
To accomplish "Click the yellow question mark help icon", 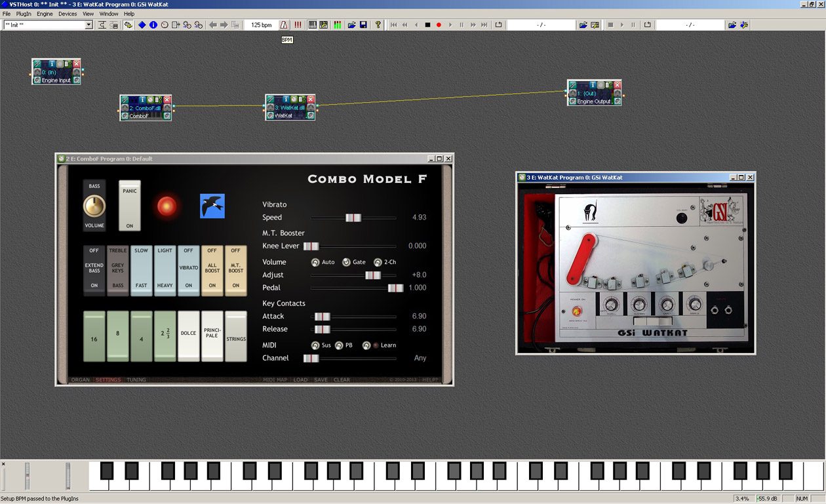I will [x=378, y=25].
